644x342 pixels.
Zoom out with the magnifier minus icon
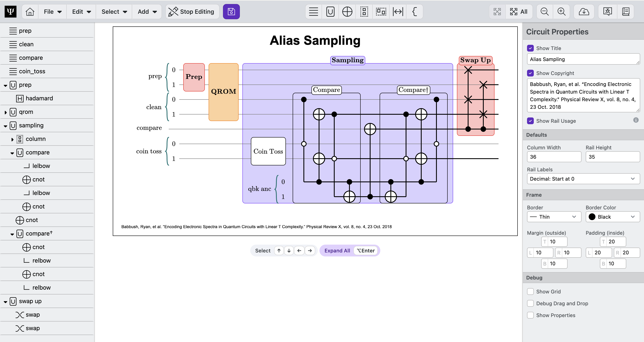(x=544, y=11)
